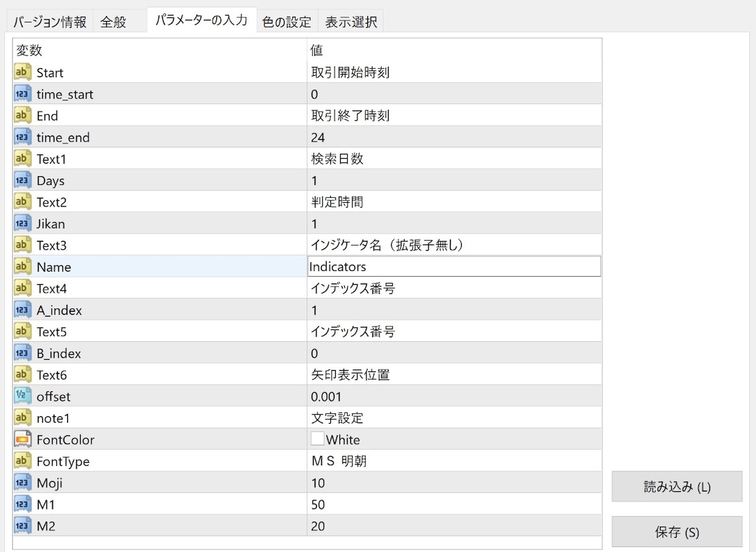The width and height of the screenshot is (756, 552).
Task: Click the string icon beside Name
Action: pyautogui.click(x=22, y=267)
